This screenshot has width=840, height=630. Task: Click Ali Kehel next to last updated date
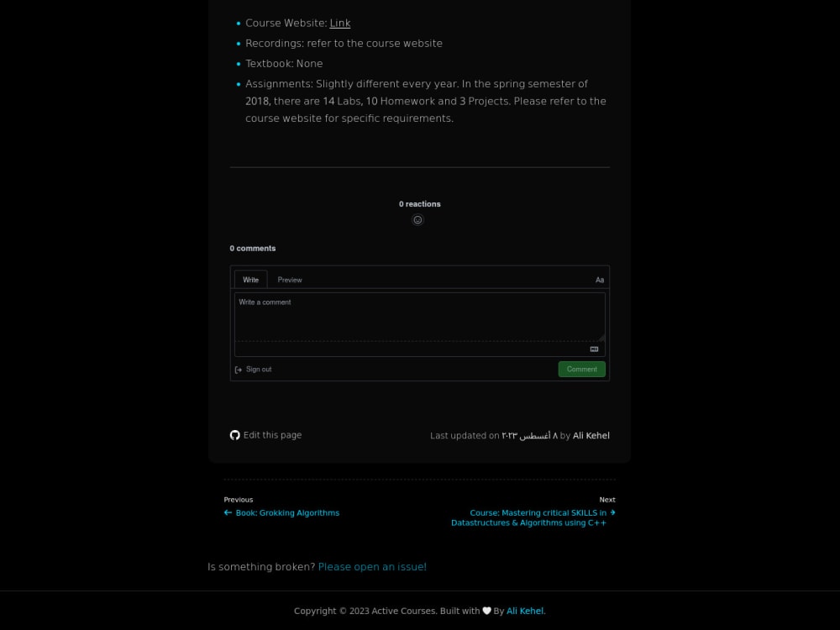coord(591,435)
